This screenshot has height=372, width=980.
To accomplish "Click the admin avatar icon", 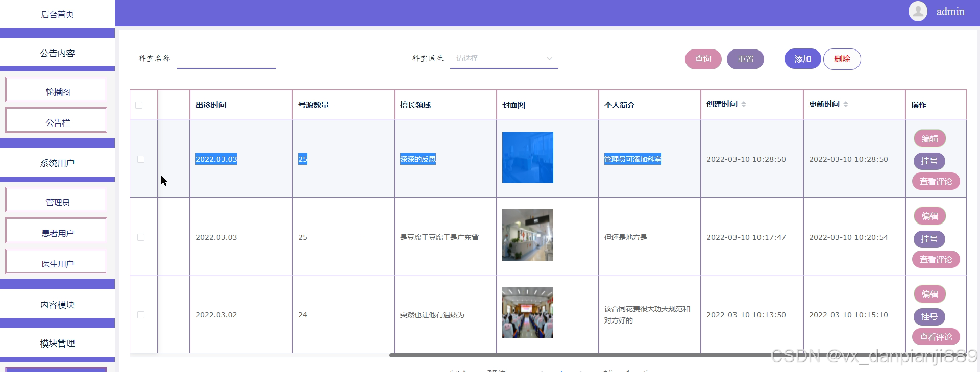I will pos(918,11).
